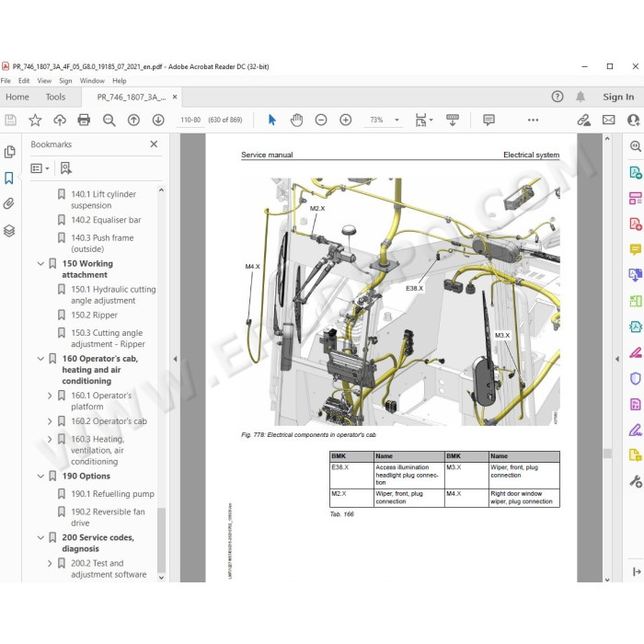Go to next page arrow icon

click(158, 120)
